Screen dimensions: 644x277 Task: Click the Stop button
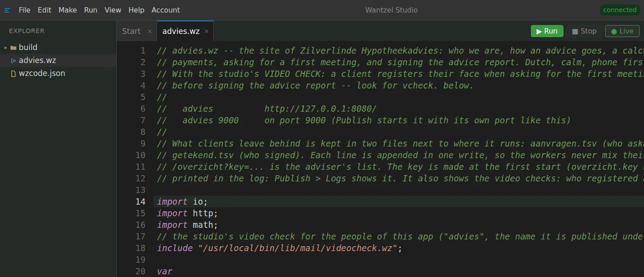tap(584, 31)
